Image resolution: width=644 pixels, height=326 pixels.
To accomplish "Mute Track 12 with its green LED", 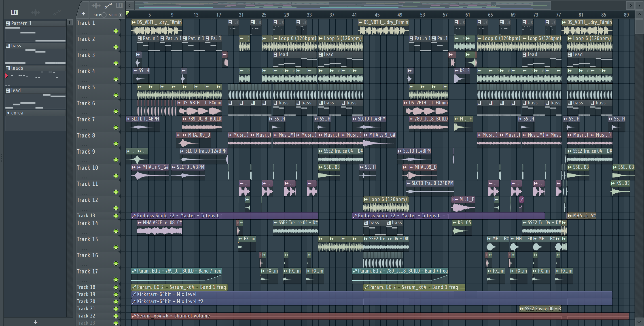I will point(116,208).
